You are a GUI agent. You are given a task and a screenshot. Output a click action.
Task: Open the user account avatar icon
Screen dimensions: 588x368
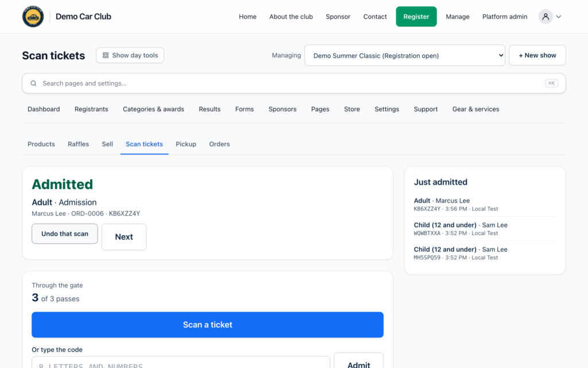546,17
